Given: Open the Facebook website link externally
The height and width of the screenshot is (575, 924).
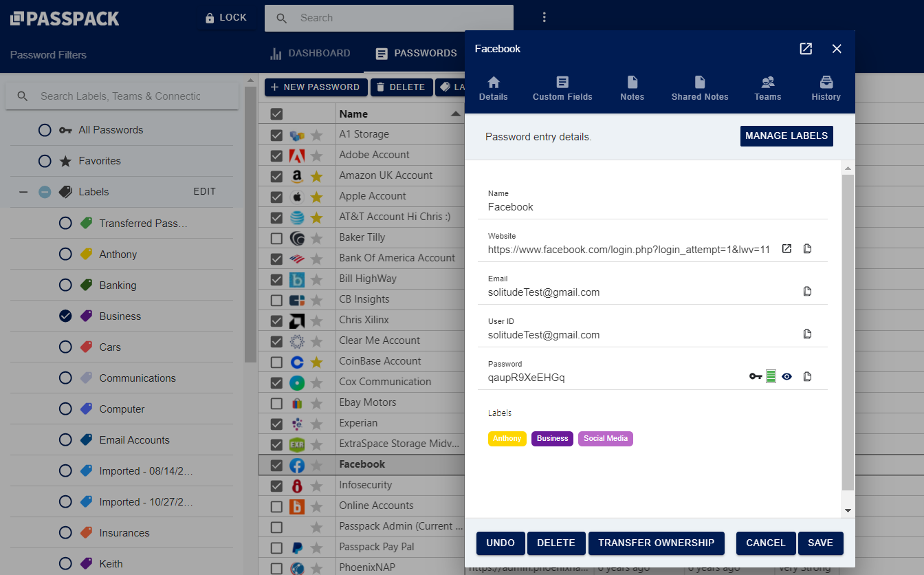Looking at the screenshot, I should tap(786, 248).
